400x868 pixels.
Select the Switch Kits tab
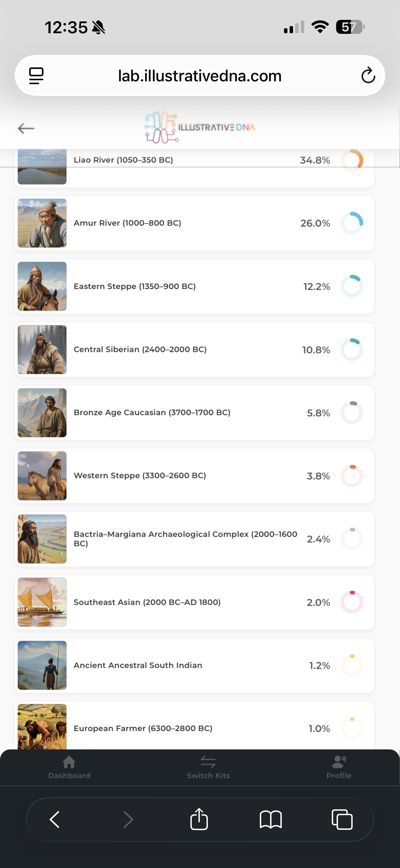pos(208,767)
